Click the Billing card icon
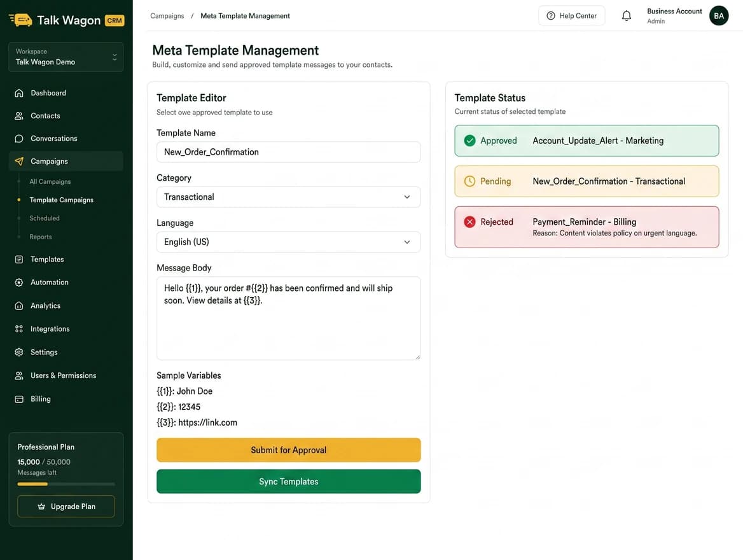 click(19, 399)
